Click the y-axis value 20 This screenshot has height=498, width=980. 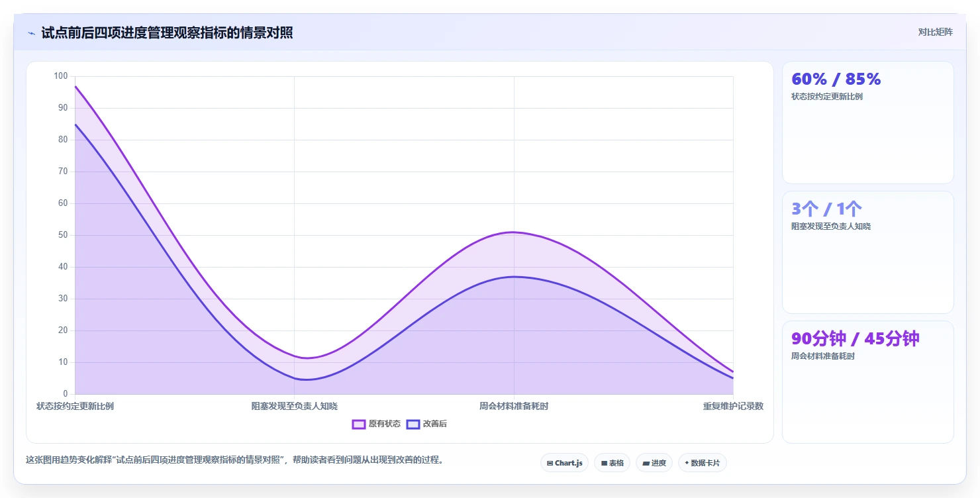63,330
